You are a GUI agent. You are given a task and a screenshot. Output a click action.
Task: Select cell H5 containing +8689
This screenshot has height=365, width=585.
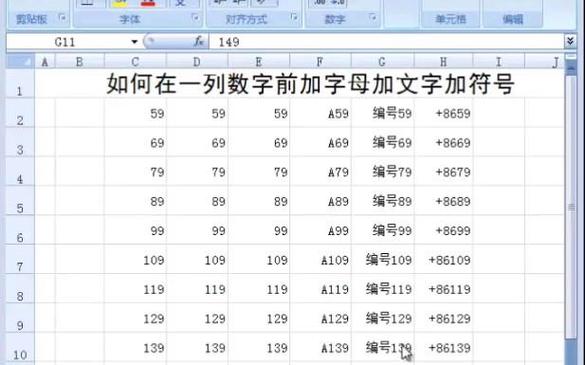[443, 201]
